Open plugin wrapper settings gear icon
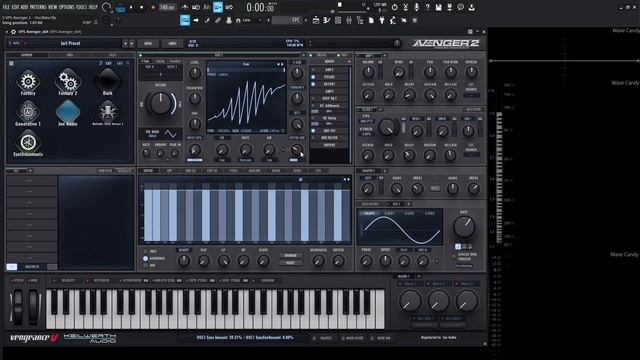The width and height of the screenshot is (640, 360). (x=13, y=31)
